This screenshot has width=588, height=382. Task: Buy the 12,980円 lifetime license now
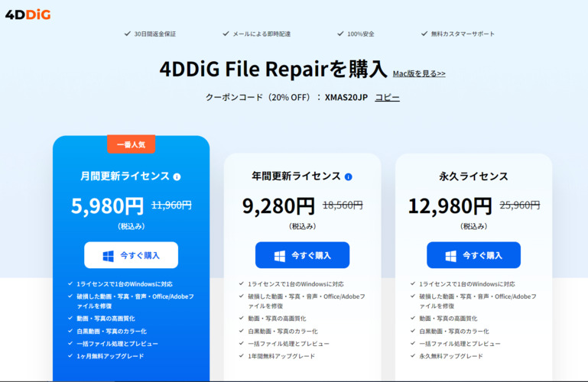tap(473, 255)
